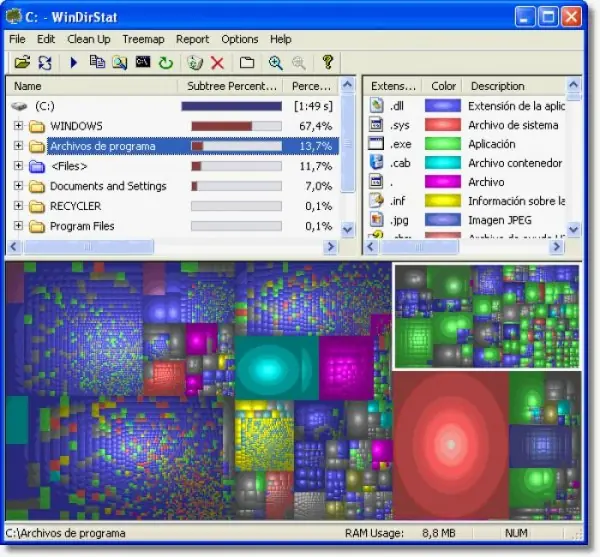Click the yellow question mark Help icon
Screen dimensions: 600x557
328,62
